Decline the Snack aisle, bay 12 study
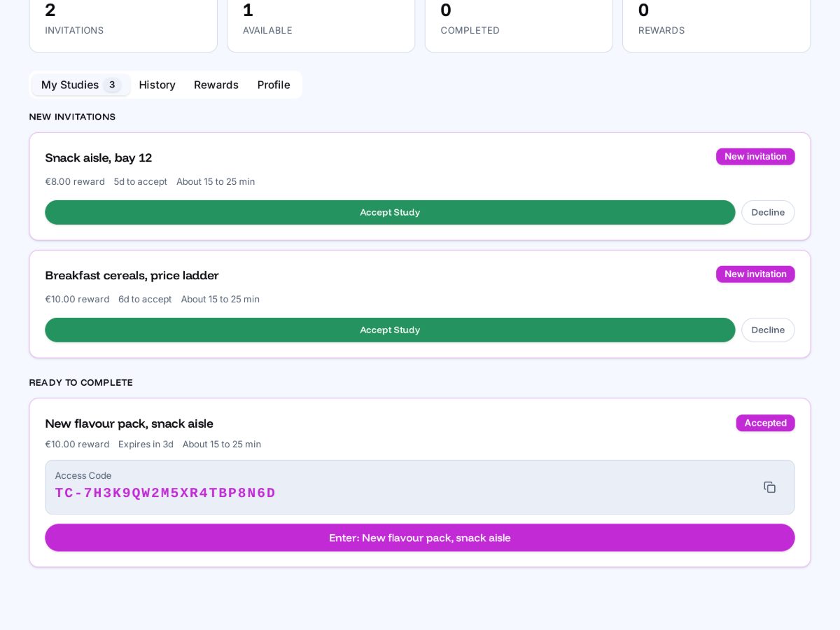 pyautogui.click(x=768, y=212)
